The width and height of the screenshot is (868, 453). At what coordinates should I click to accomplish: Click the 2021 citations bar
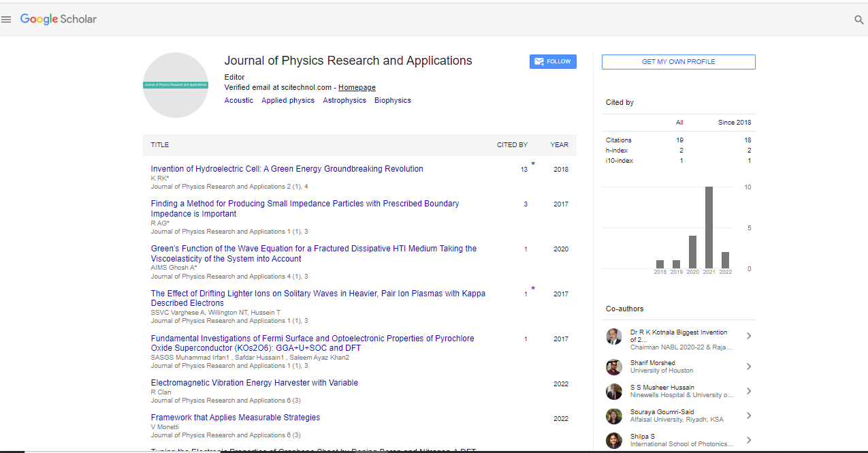click(709, 228)
